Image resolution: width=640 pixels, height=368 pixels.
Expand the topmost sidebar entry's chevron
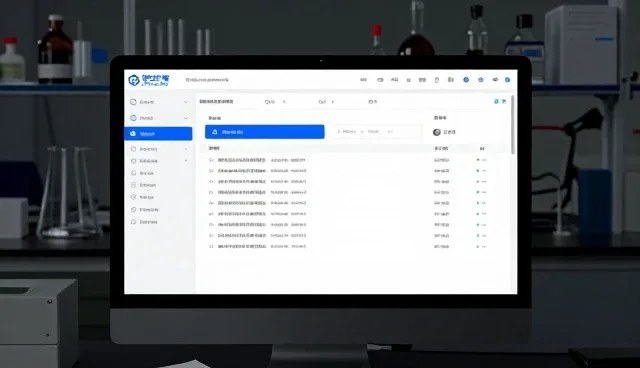(186, 102)
